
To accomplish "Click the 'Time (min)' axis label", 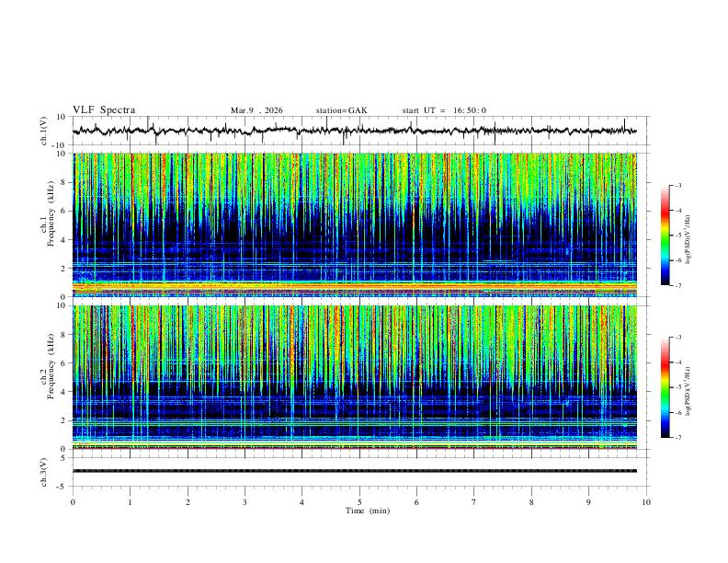I will pos(368,511).
